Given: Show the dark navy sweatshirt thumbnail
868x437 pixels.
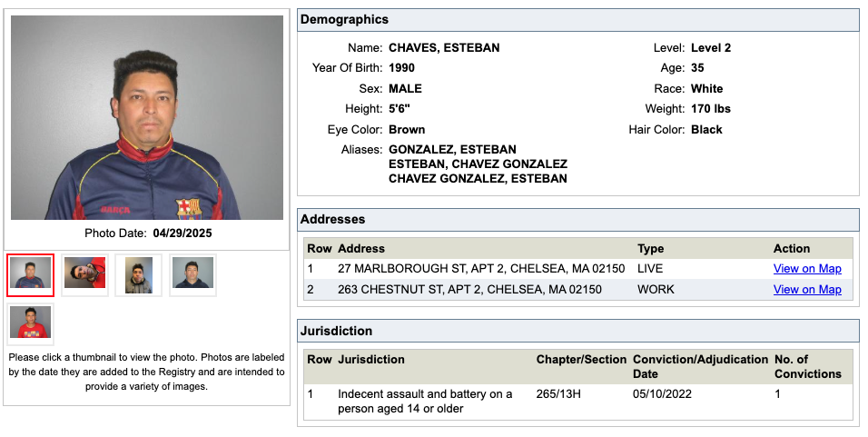Looking at the screenshot, I should pos(192,275).
